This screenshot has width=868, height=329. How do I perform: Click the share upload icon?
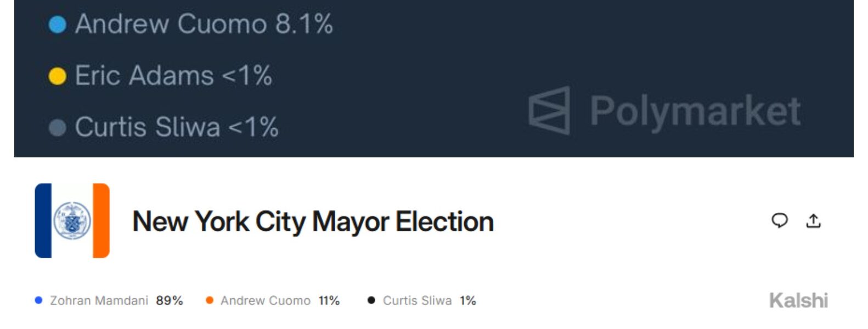click(813, 220)
